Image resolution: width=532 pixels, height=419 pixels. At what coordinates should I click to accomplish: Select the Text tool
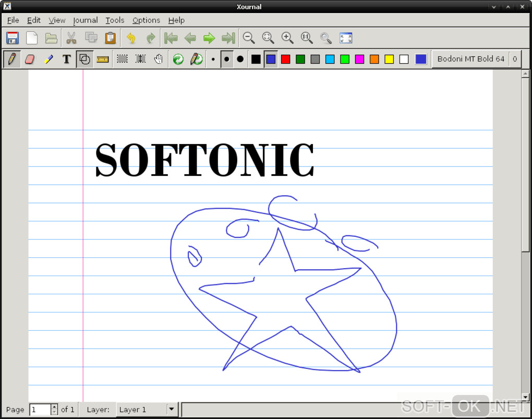(x=67, y=59)
